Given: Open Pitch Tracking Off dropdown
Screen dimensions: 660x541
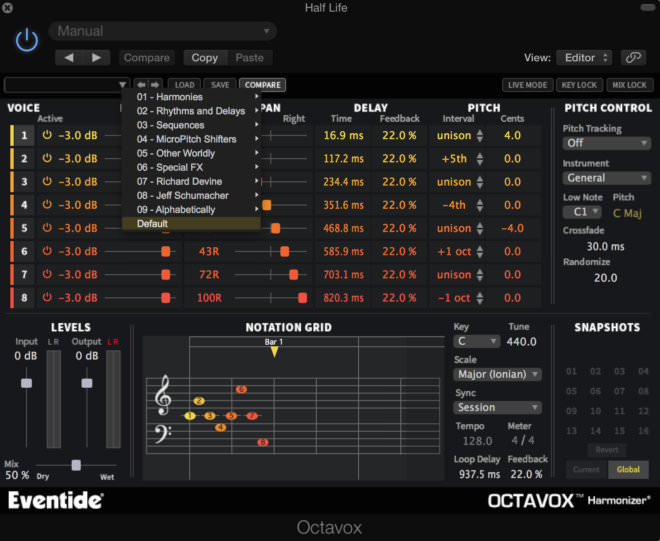Looking at the screenshot, I should coord(607,143).
